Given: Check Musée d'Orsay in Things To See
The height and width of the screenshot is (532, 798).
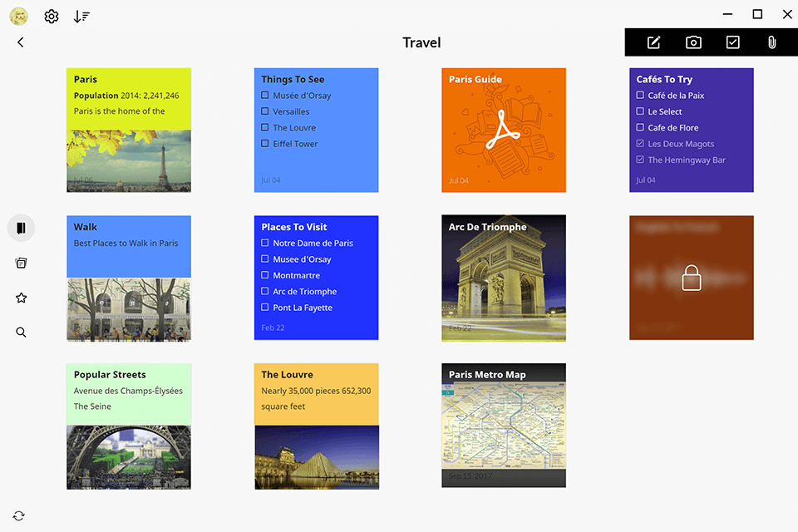Looking at the screenshot, I should 264,96.
